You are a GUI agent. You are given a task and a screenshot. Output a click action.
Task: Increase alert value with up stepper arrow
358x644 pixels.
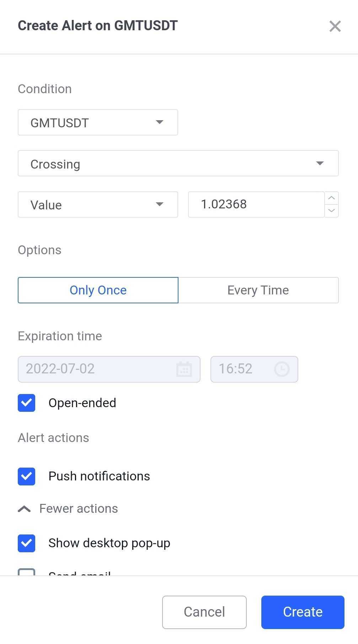click(x=331, y=198)
